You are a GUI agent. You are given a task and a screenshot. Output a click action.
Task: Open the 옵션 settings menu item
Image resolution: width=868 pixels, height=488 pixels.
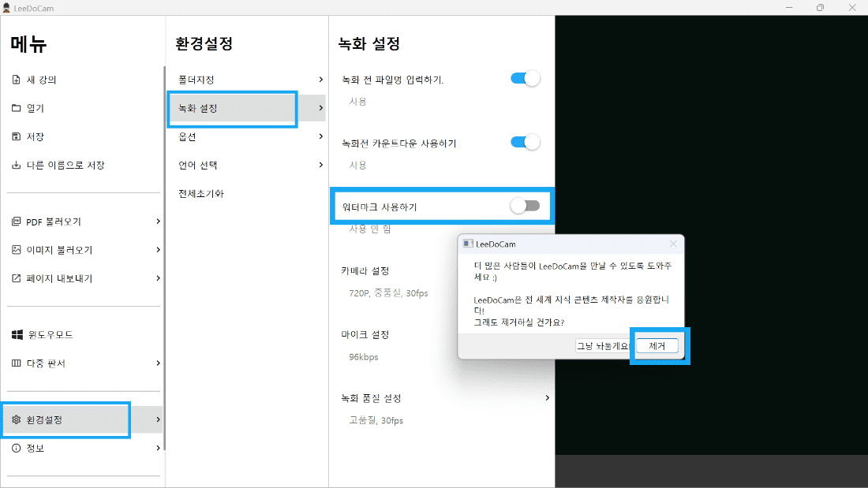tap(187, 136)
